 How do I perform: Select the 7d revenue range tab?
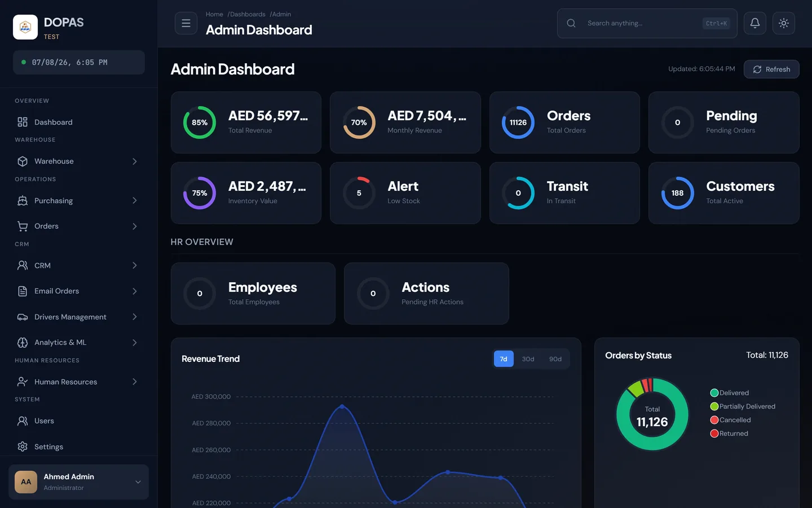pos(504,359)
